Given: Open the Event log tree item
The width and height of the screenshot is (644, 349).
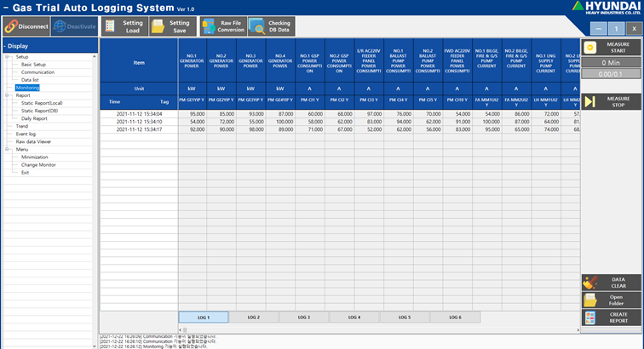Looking at the screenshot, I should click(x=26, y=134).
